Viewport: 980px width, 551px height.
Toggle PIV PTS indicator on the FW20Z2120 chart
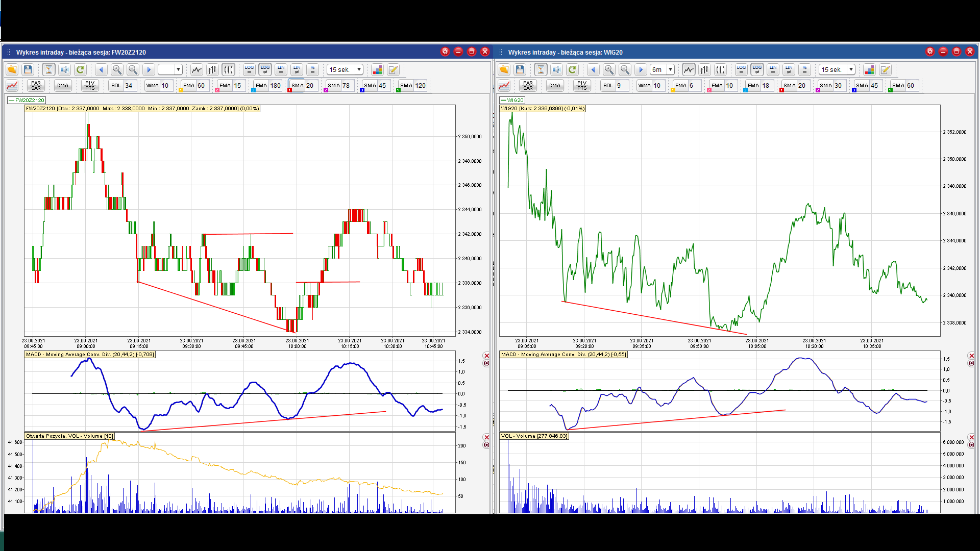90,86
